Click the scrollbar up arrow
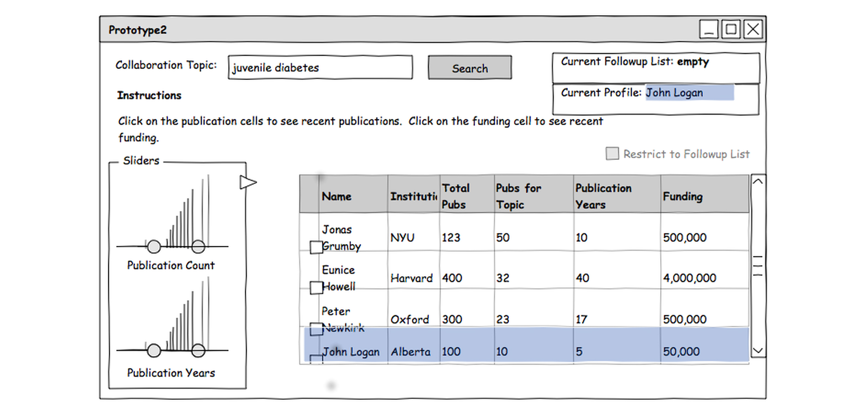 758,182
